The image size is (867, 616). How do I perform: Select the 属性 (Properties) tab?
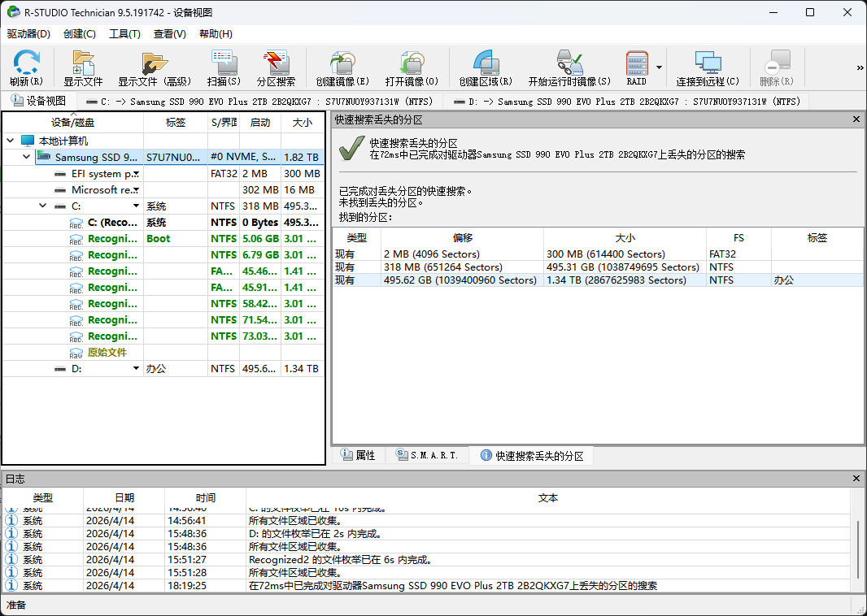(359, 455)
